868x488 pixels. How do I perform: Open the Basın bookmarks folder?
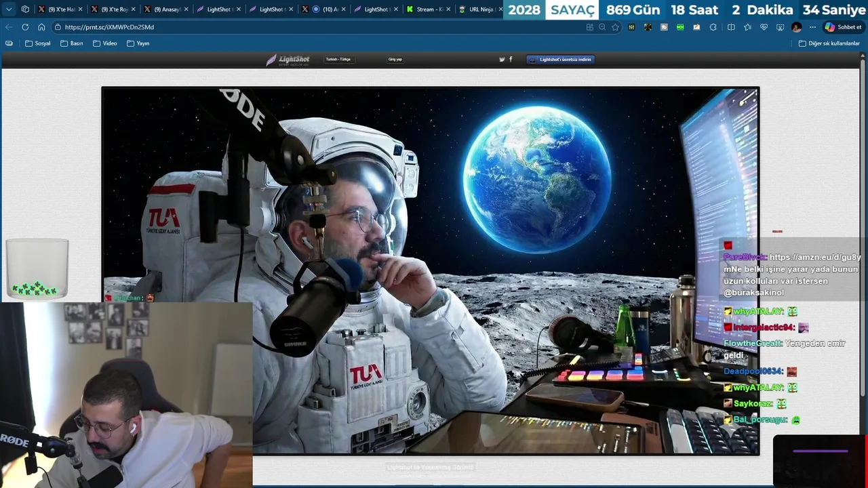(x=72, y=43)
